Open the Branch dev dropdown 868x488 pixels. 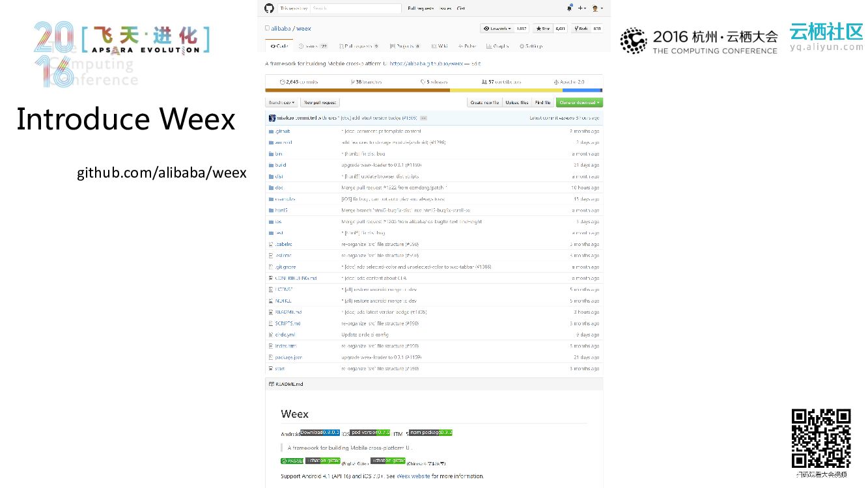click(x=282, y=103)
